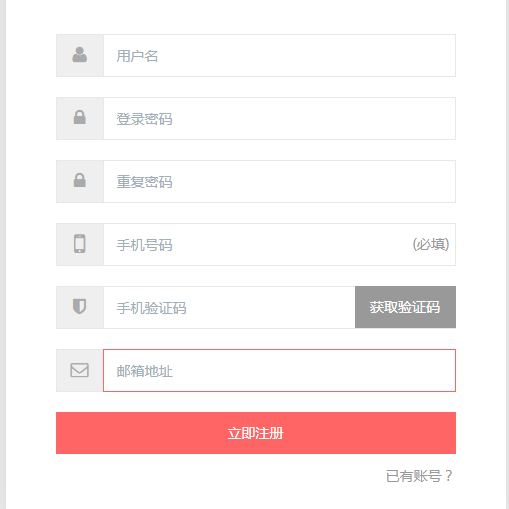Click the padlock icon beside 登录密码

point(80,117)
